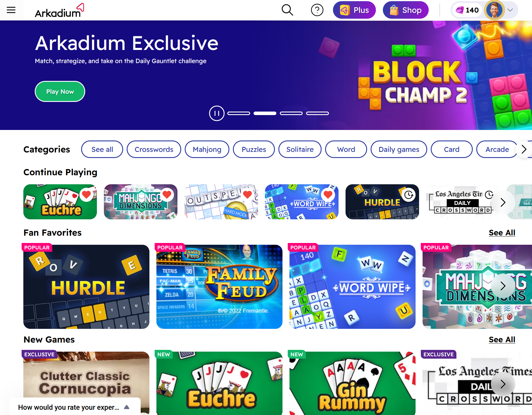This screenshot has width=532, height=415.
Task: Open the help question mark icon
Action: 317,10
